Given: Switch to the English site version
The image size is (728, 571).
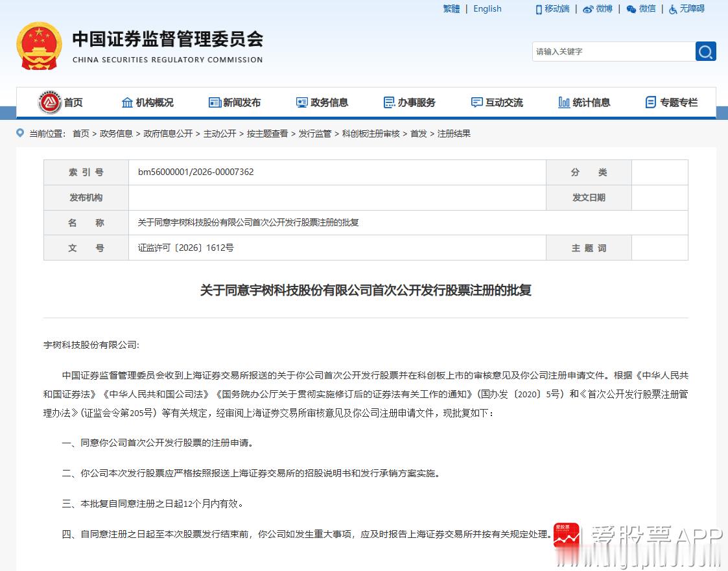Looking at the screenshot, I should click(x=487, y=9).
